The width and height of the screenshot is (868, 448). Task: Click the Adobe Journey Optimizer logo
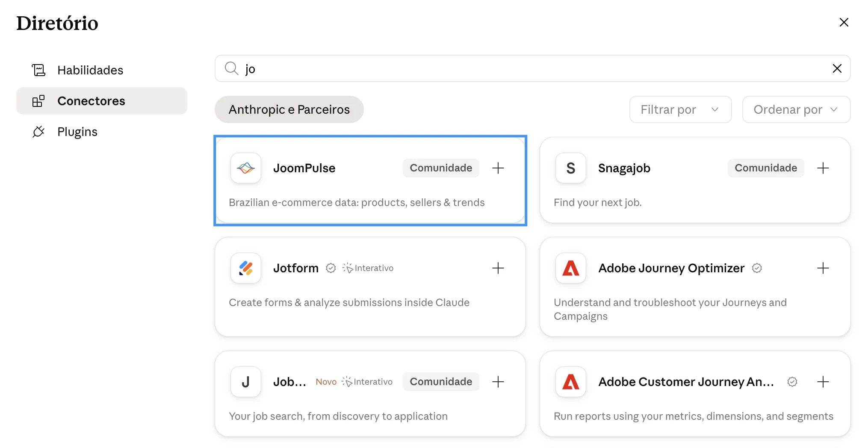point(571,268)
